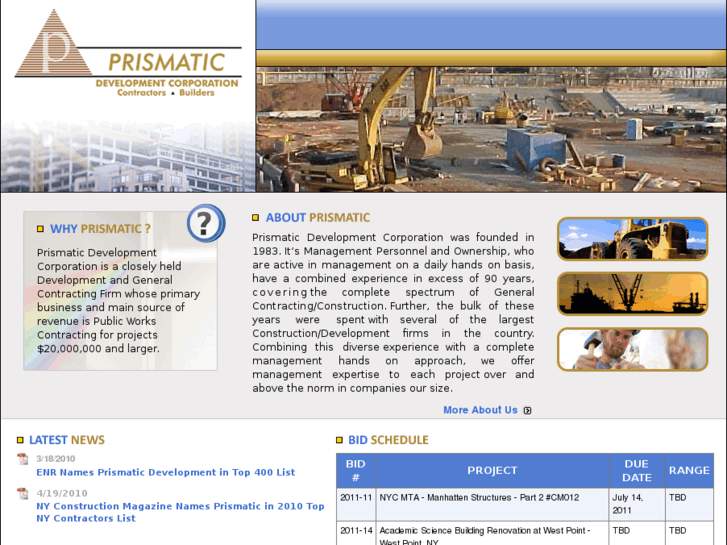The image size is (727, 545).
Task: Click the ABOUT PRISMATIC heading
Action: point(318,218)
